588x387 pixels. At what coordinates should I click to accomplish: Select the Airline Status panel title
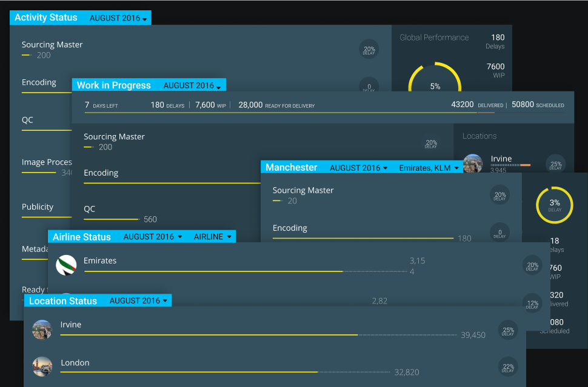click(x=82, y=237)
